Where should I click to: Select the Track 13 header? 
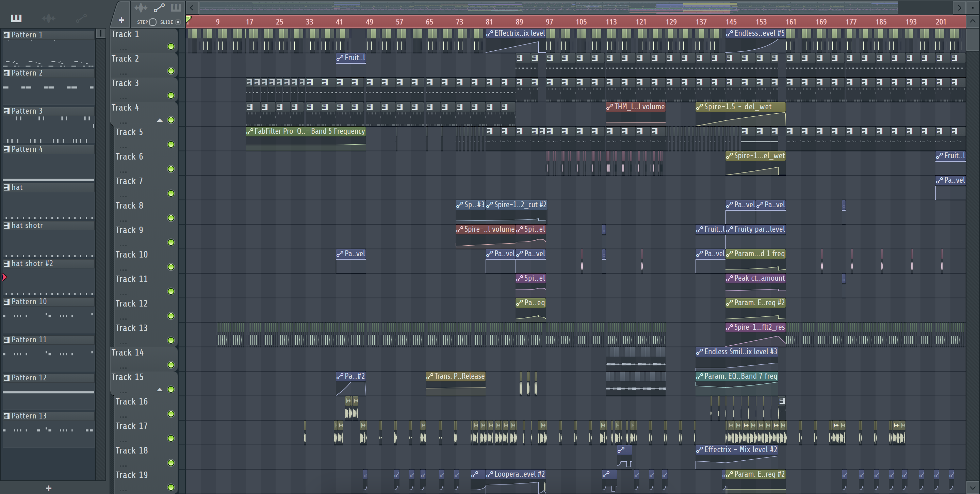(146, 334)
